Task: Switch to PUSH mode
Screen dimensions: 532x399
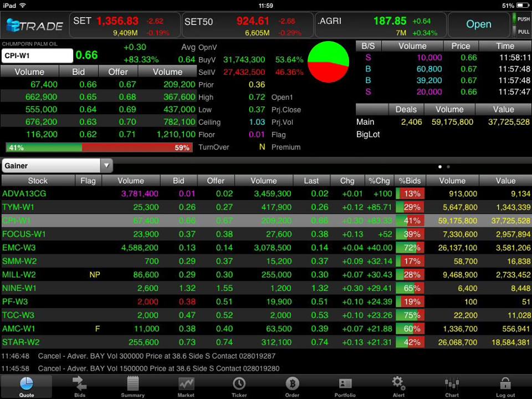Action: point(521,19)
